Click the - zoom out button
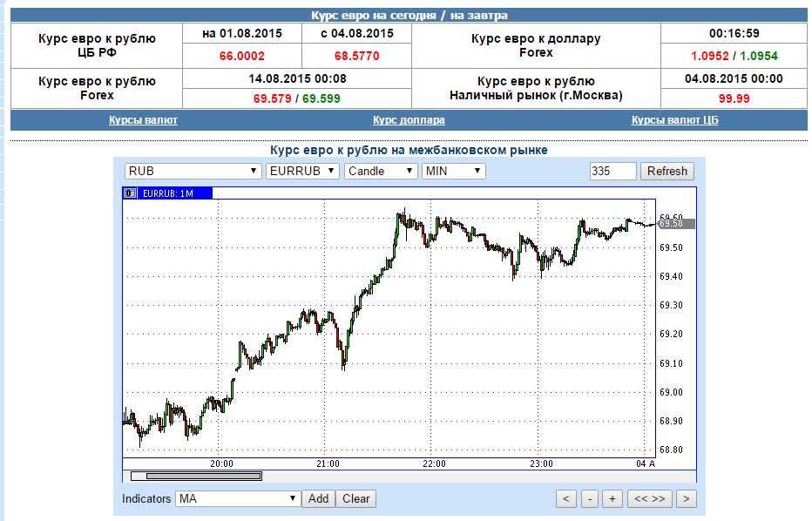This screenshot has width=812, height=521. (x=590, y=498)
